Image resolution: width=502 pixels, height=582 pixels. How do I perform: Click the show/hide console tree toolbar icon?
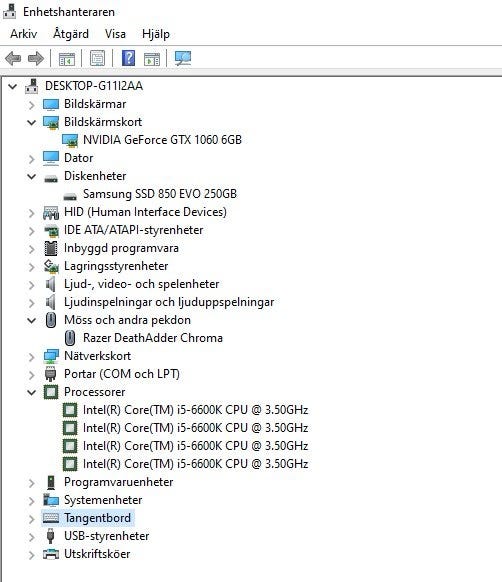[x=67, y=59]
